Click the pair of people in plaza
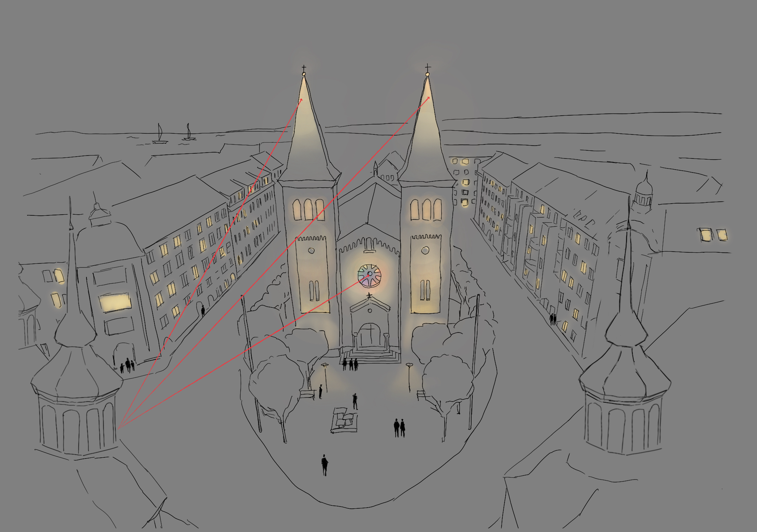This screenshot has height=532, width=757. coord(399,428)
